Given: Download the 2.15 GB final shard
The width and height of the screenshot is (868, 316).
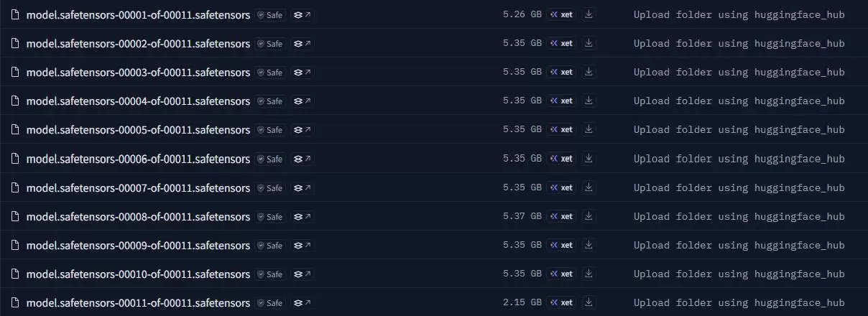Looking at the screenshot, I should [x=588, y=303].
